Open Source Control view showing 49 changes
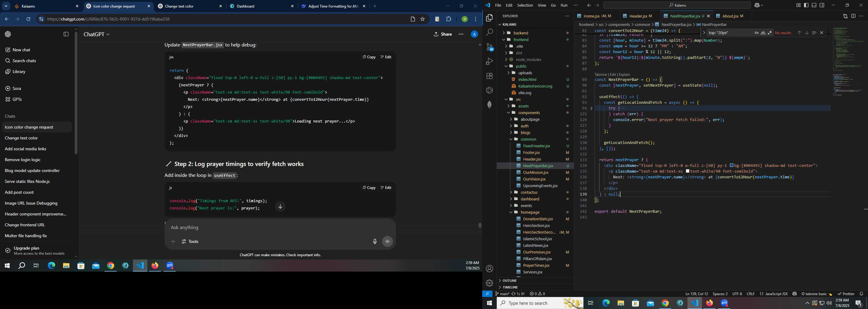This screenshot has height=309, width=868. click(489, 47)
